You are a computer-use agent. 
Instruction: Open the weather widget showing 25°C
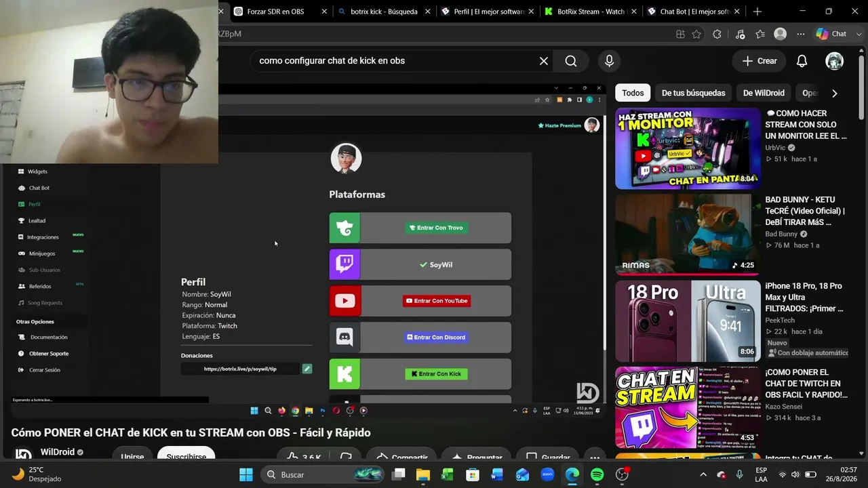point(37,474)
